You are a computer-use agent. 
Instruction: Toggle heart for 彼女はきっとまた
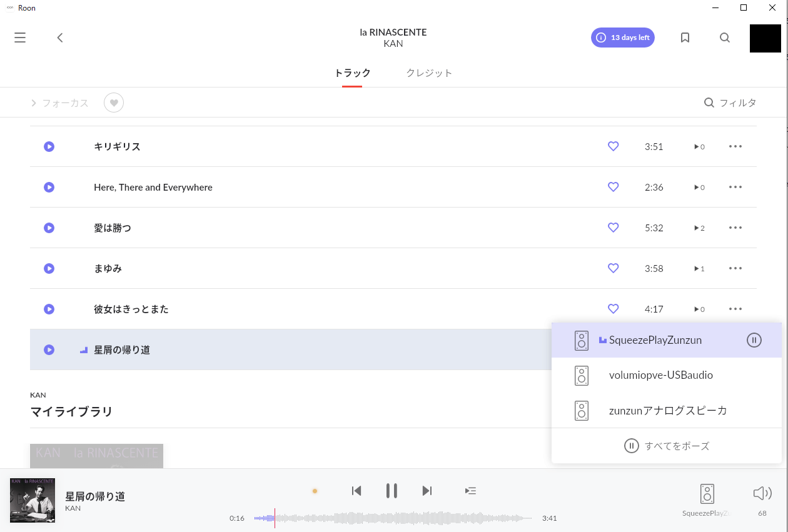pyautogui.click(x=614, y=309)
